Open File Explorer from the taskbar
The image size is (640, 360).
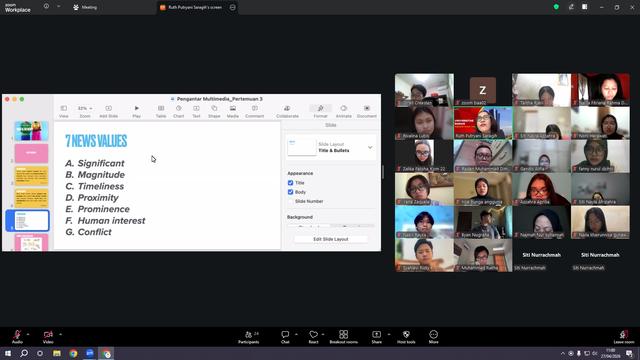(x=57, y=353)
